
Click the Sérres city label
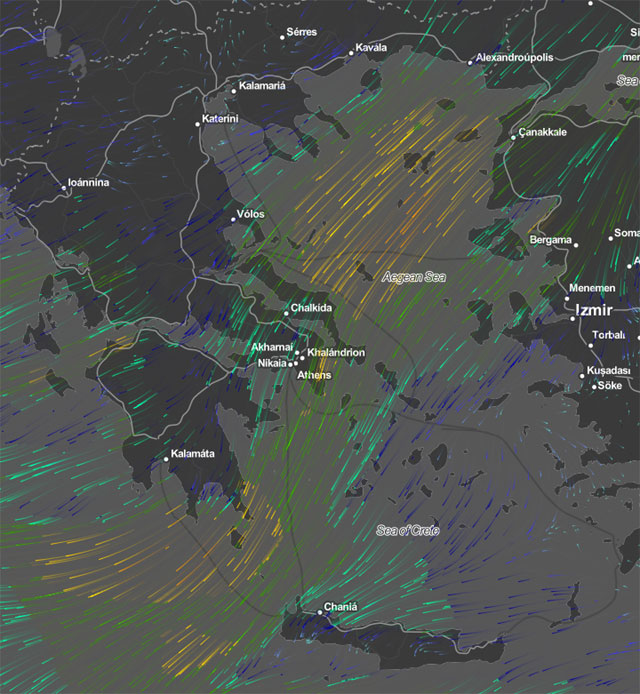[301, 32]
